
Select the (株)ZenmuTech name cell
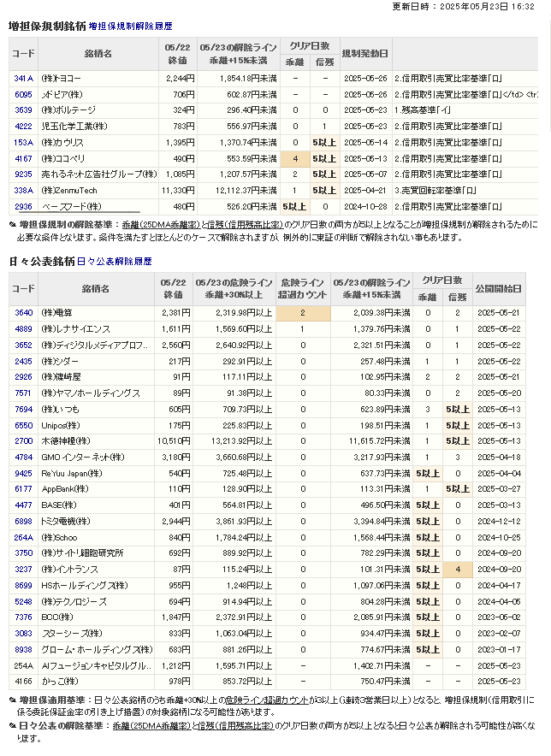[98, 191]
